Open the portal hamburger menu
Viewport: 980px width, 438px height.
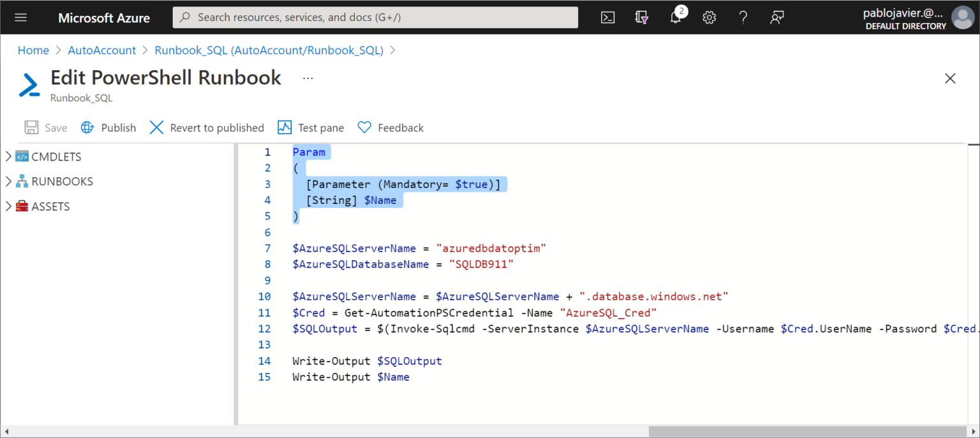click(21, 17)
